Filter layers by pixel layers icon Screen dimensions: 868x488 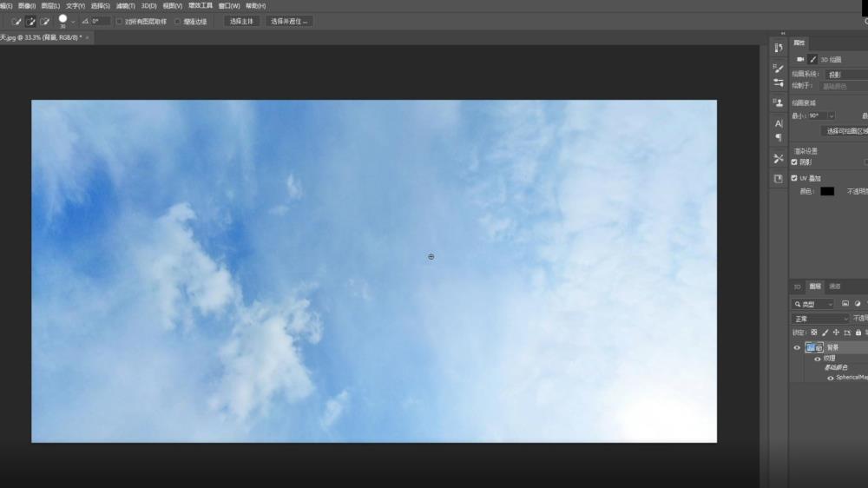pyautogui.click(x=845, y=304)
